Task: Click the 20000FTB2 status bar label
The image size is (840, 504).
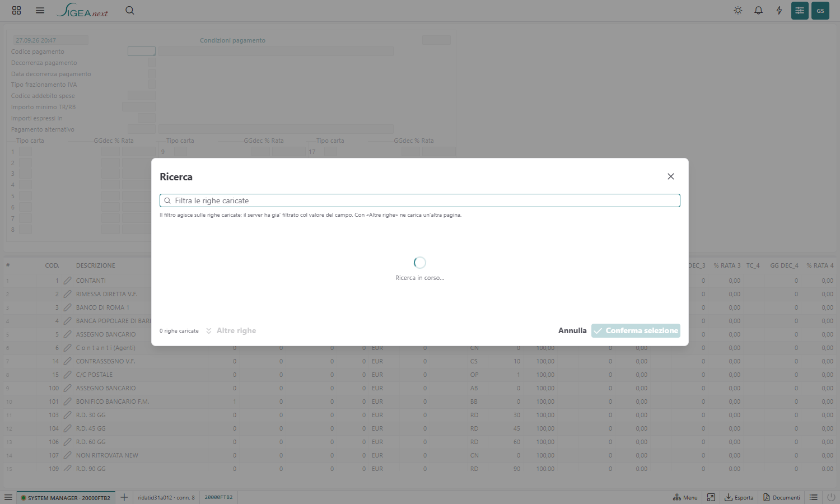Action: click(218, 497)
